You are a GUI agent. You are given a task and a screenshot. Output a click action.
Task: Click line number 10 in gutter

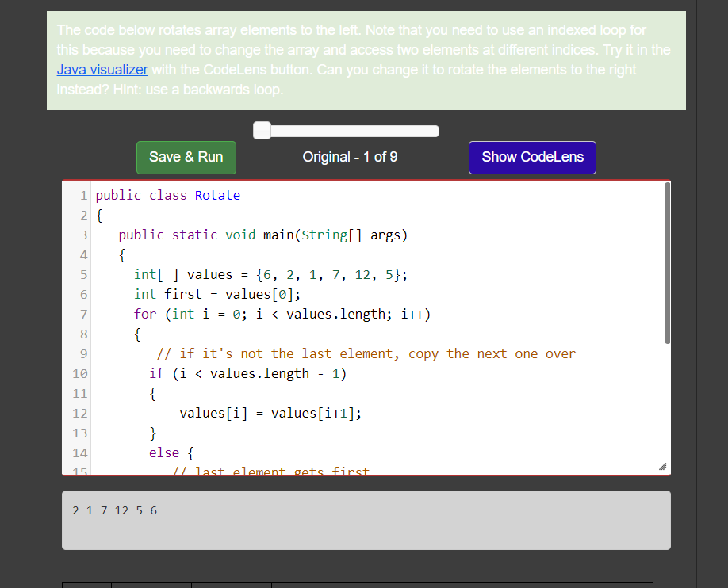click(80, 373)
